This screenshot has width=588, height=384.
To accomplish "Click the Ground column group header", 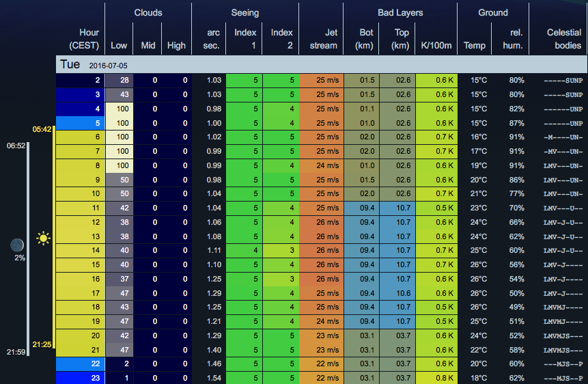I will tap(492, 12).
